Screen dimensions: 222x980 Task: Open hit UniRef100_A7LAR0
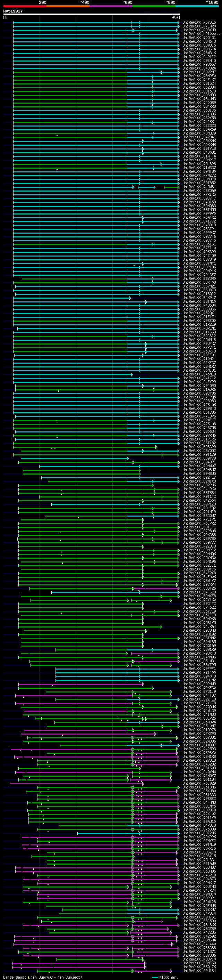click(199, 26)
